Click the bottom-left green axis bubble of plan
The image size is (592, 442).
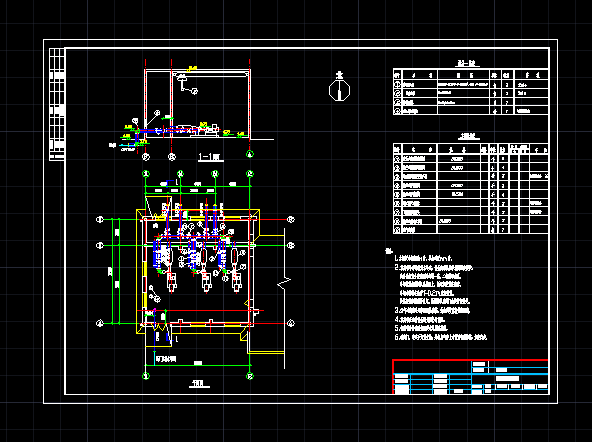coord(146,376)
